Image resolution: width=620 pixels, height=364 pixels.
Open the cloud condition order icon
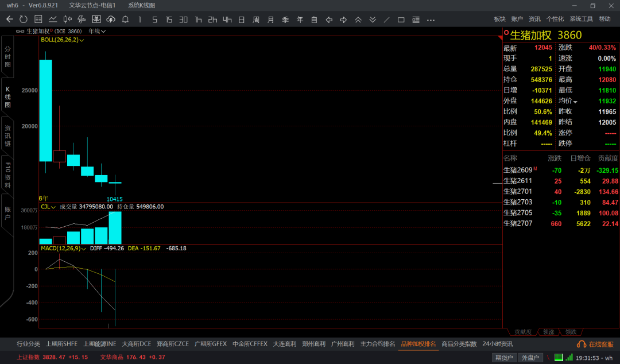tap(111, 20)
